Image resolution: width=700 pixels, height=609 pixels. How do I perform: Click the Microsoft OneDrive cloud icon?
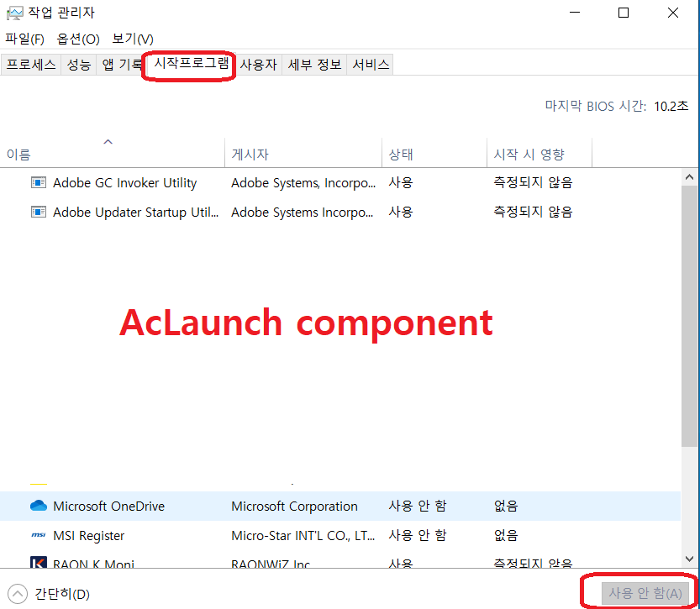tap(39, 506)
